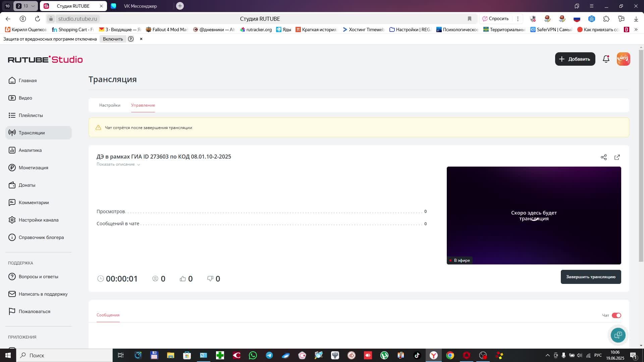The height and width of the screenshot is (362, 644).
Task: Click the Добавить button
Action: click(x=575, y=59)
